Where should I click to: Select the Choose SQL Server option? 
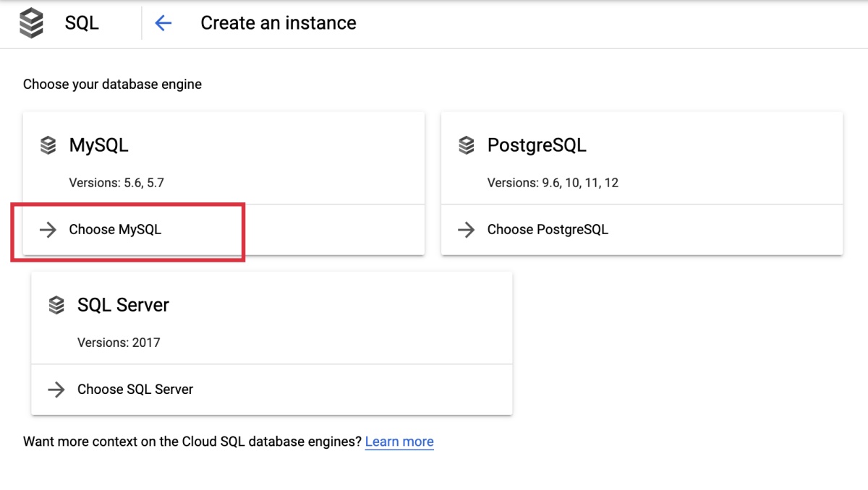tap(135, 389)
